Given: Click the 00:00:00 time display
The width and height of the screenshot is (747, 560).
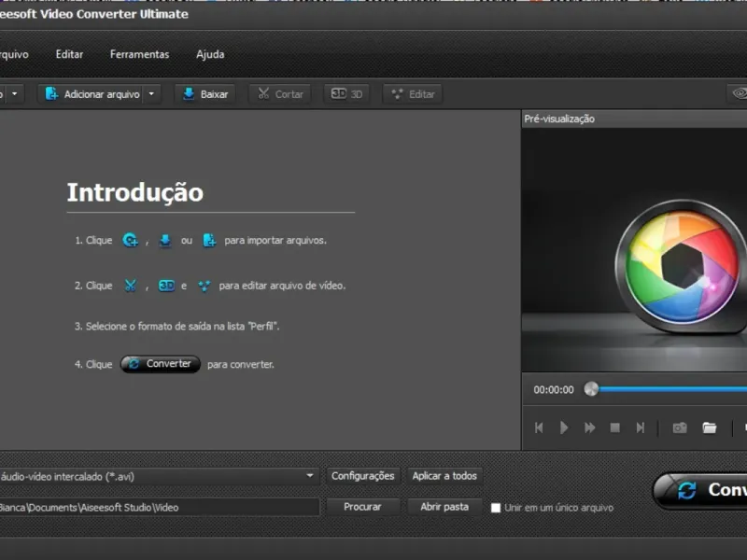Looking at the screenshot, I should tap(554, 390).
